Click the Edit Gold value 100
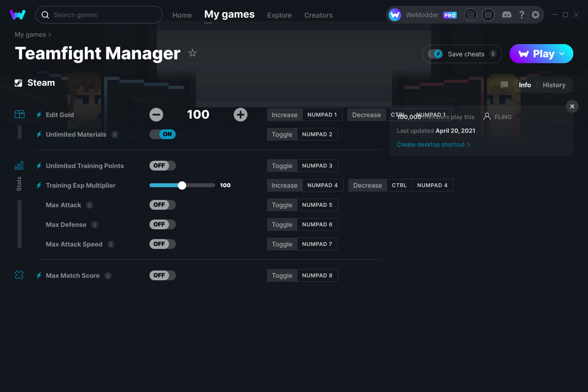This screenshot has height=392, width=588. click(x=198, y=115)
